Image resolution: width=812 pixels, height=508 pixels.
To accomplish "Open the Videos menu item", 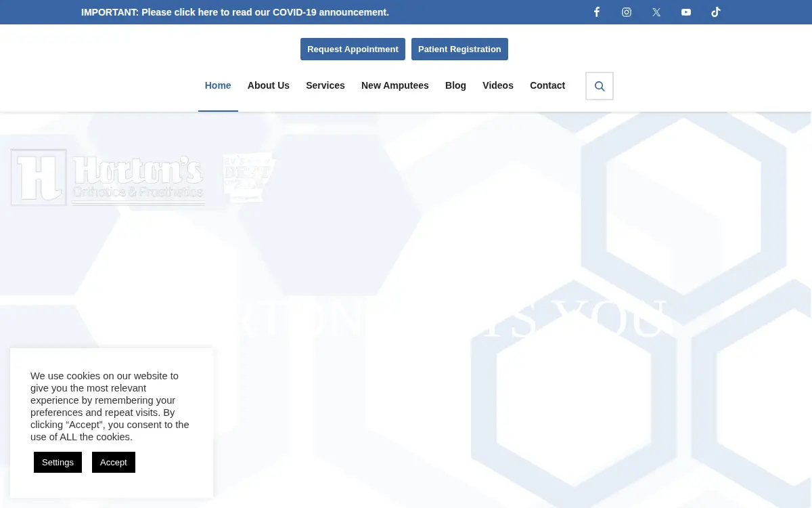I will [498, 85].
